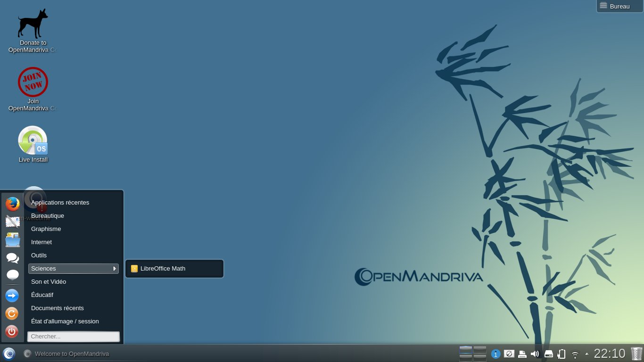Open the printer tray icon
The width and height of the screenshot is (644, 362).
pyautogui.click(x=522, y=354)
